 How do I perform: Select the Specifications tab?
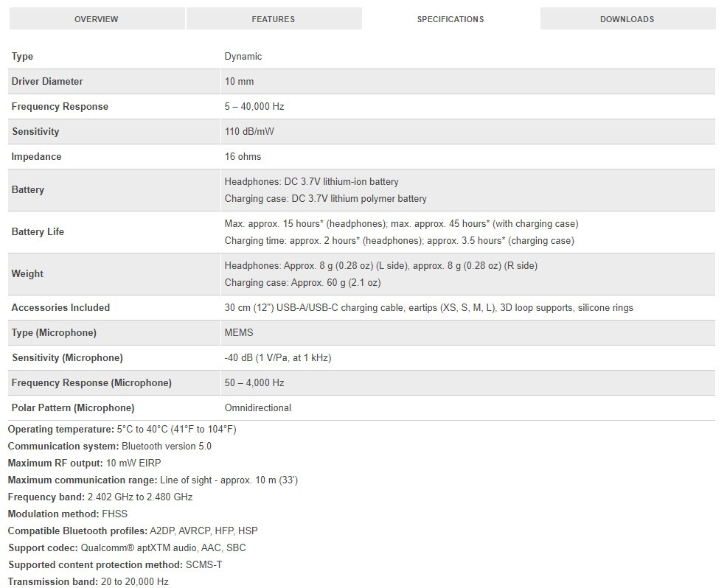coord(450,19)
